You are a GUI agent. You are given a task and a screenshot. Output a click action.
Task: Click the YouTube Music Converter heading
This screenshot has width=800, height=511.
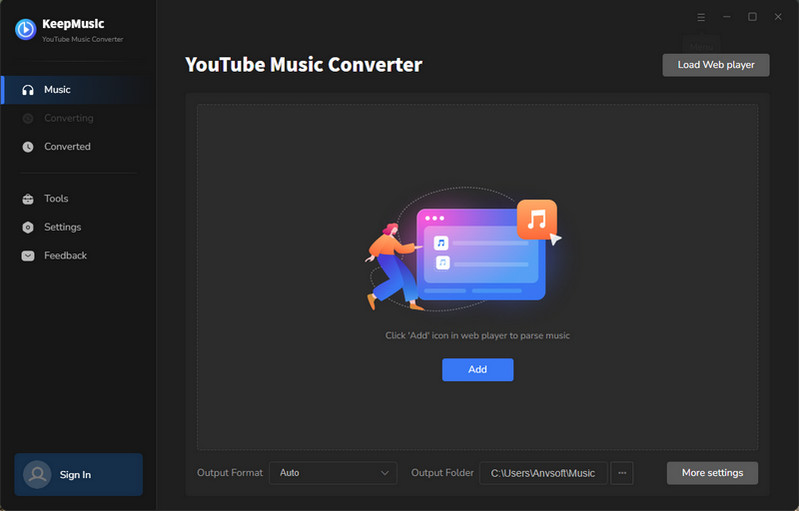(x=304, y=65)
